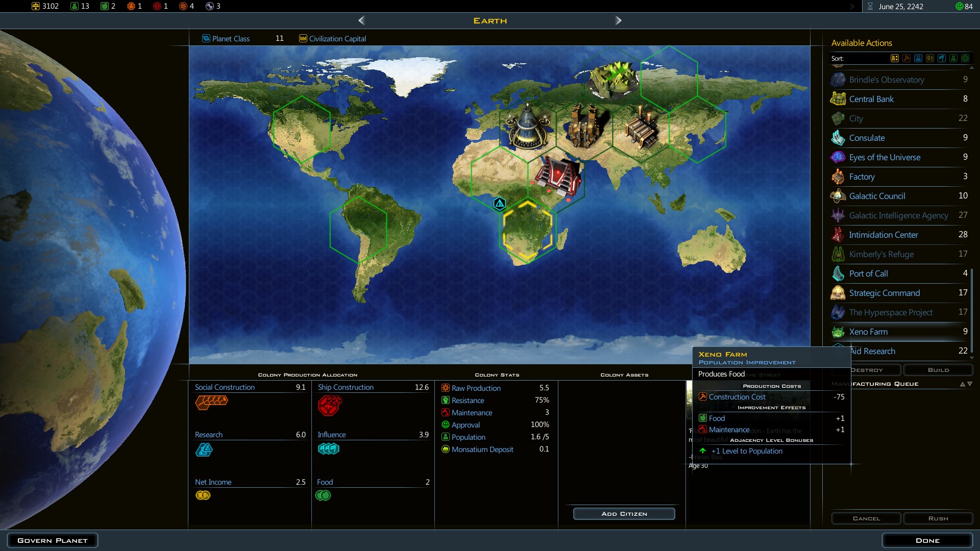Select the red factory building tile
Screen dimensions: 980x551
click(x=557, y=175)
